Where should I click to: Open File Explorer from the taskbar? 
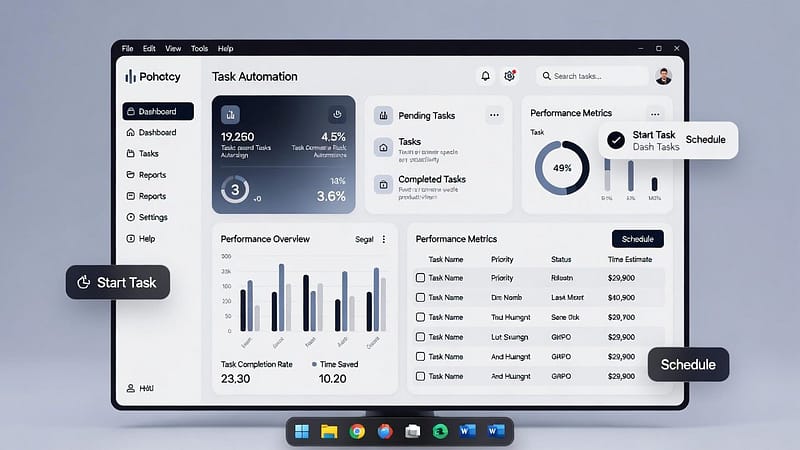click(x=329, y=432)
